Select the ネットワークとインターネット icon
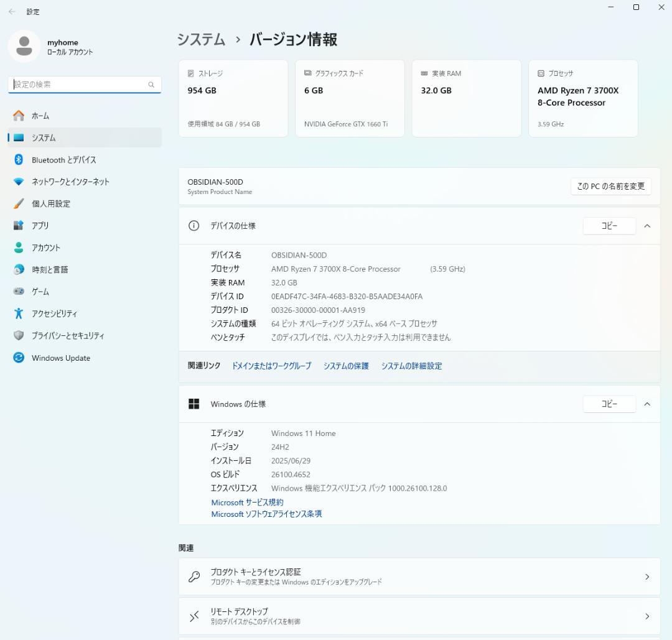This screenshot has height=640, width=672. coord(19,182)
